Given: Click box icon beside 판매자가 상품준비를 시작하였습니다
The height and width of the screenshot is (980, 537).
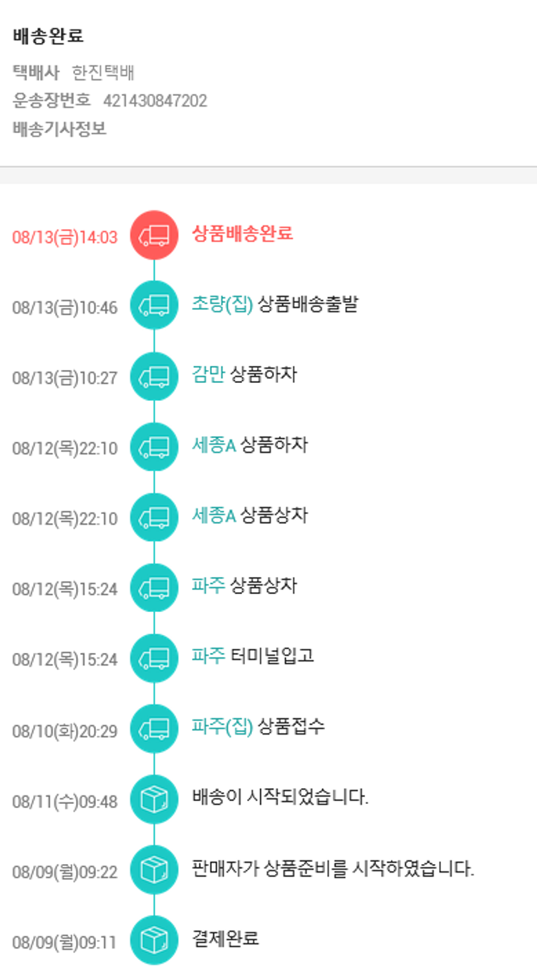Looking at the screenshot, I should tap(154, 869).
